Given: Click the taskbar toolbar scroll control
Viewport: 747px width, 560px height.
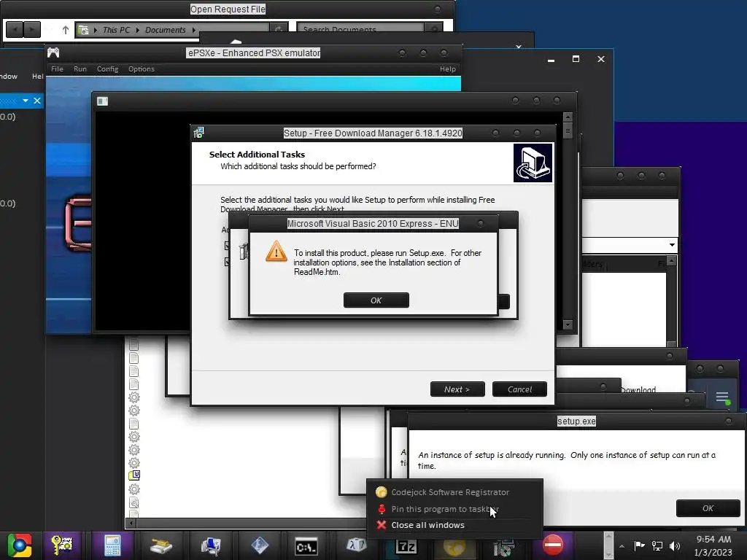Looking at the screenshot, I should pos(608,545).
